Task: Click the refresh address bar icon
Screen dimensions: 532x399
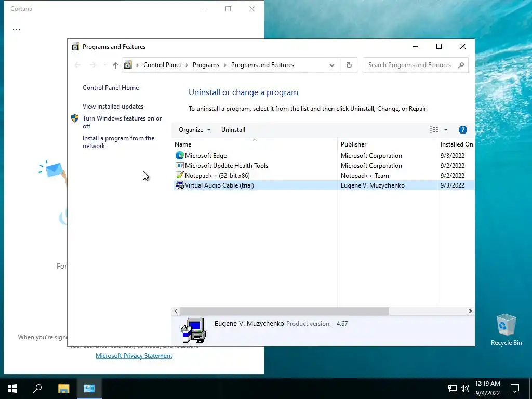Action: pos(349,65)
